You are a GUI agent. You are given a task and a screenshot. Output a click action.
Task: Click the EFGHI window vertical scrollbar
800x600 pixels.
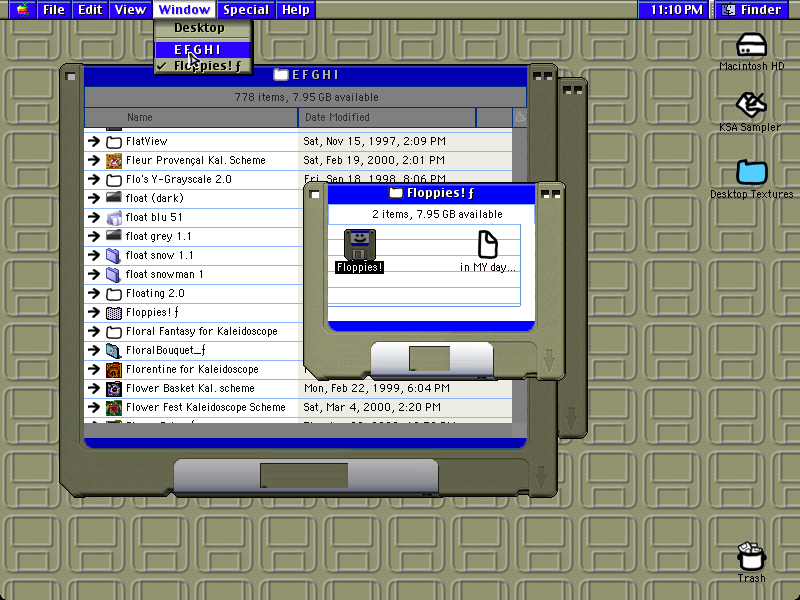point(519,276)
